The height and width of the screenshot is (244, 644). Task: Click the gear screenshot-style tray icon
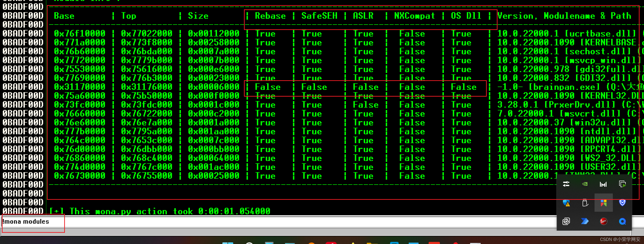tap(566, 221)
